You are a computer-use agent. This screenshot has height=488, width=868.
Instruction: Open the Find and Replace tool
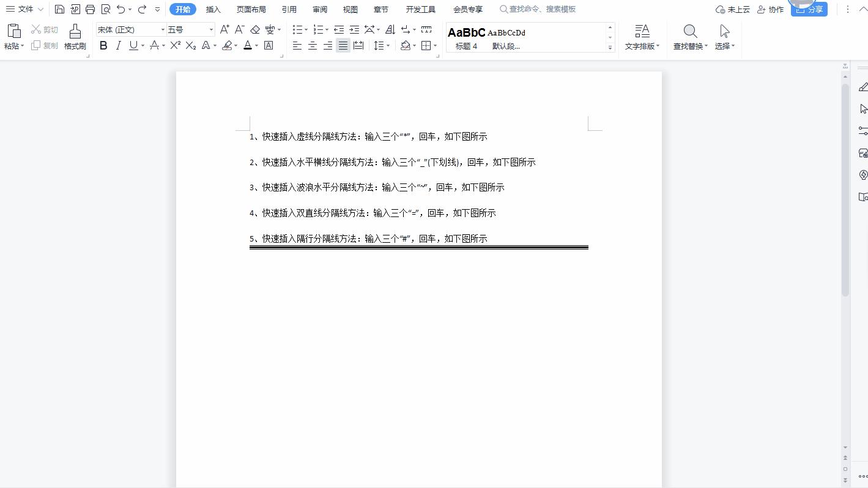pyautogui.click(x=689, y=37)
